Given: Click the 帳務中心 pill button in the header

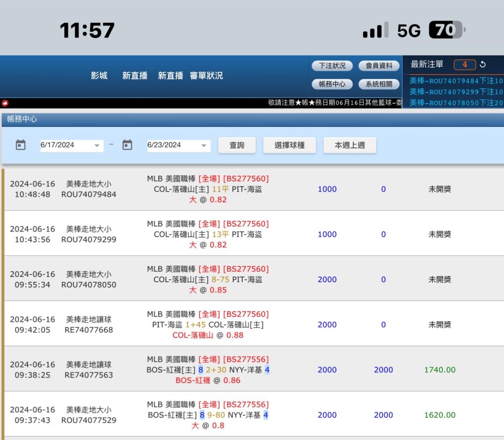Looking at the screenshot, I should pyautogui.click(x=332, y=84).
